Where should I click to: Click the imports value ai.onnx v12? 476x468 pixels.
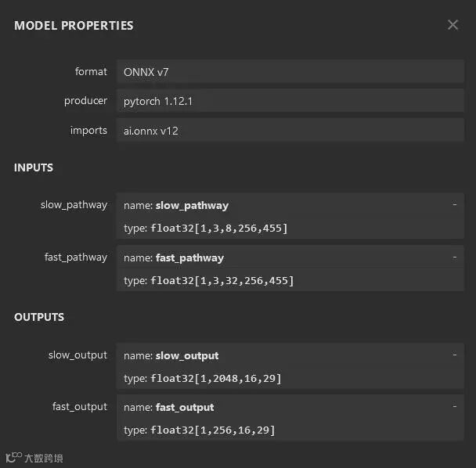(x=151, y=131)
